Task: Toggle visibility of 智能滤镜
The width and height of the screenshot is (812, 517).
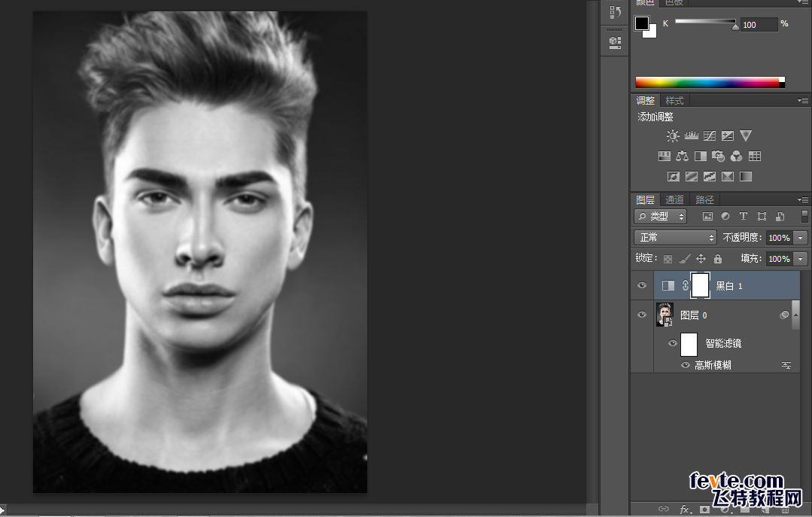Action: [x=672, y=343]
